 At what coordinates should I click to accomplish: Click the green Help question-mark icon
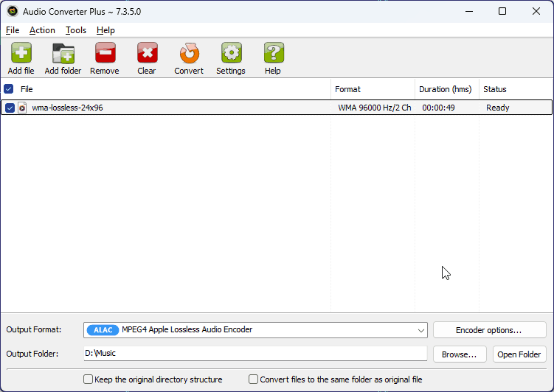coord(274,53)
